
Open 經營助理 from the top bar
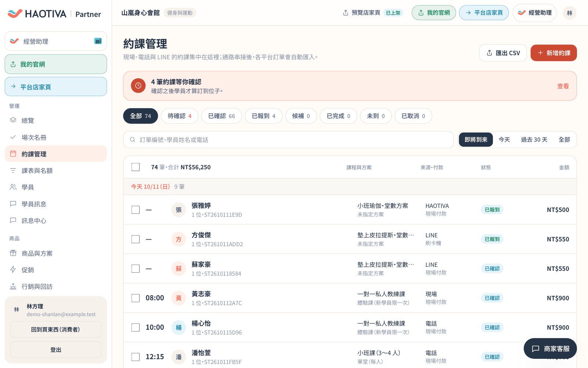pos(535,13)
